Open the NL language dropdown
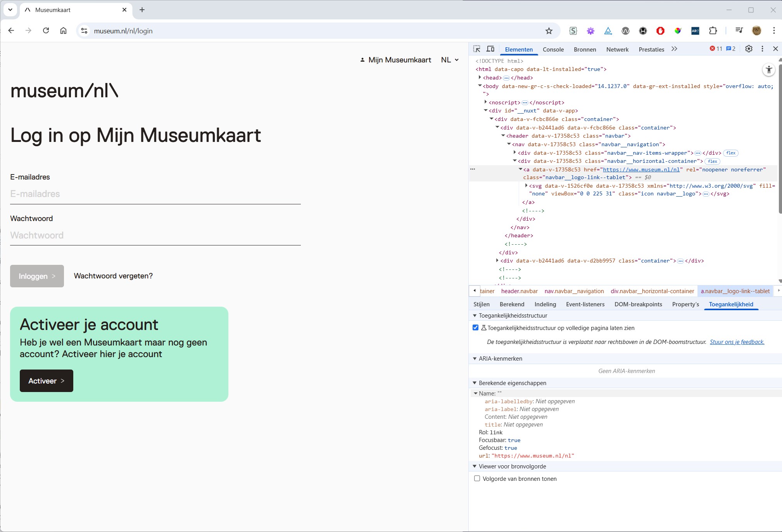This screenshot has width=782, height=532. (x=450, y=60)
